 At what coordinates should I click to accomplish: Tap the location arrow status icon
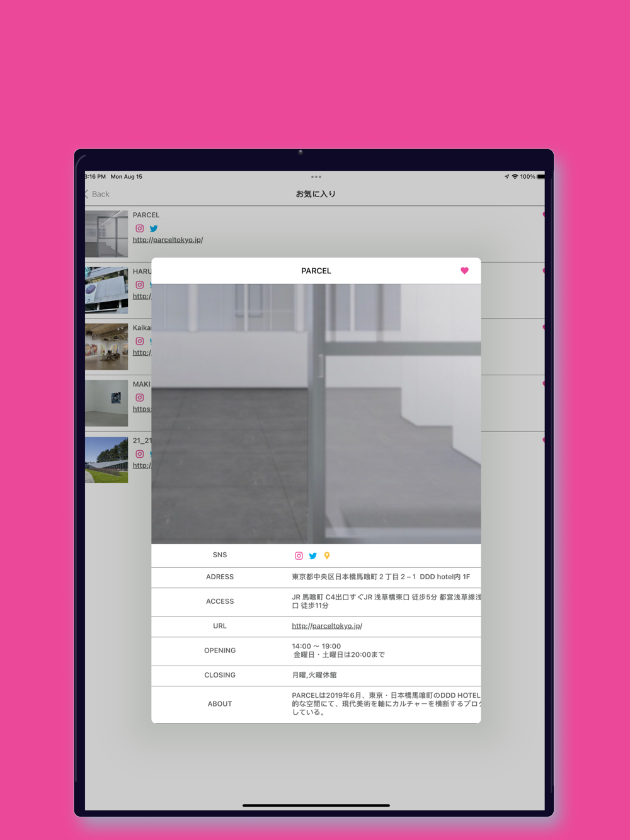[507, 177]
